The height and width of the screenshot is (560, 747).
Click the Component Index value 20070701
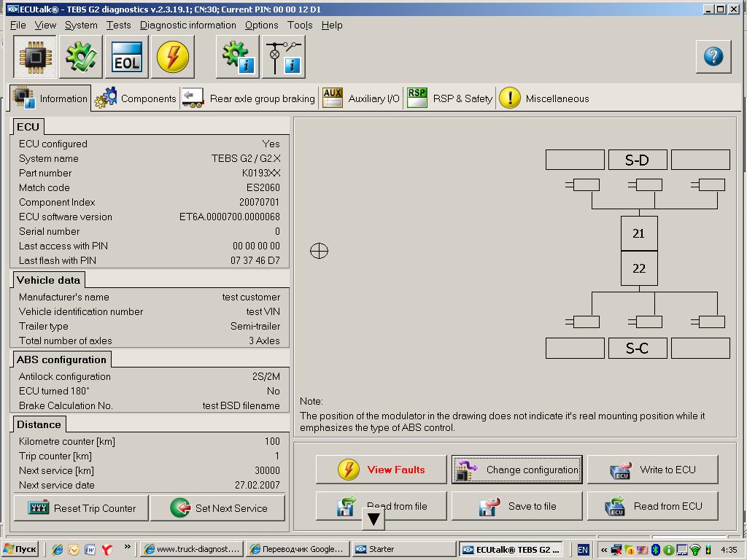[259, 202]
